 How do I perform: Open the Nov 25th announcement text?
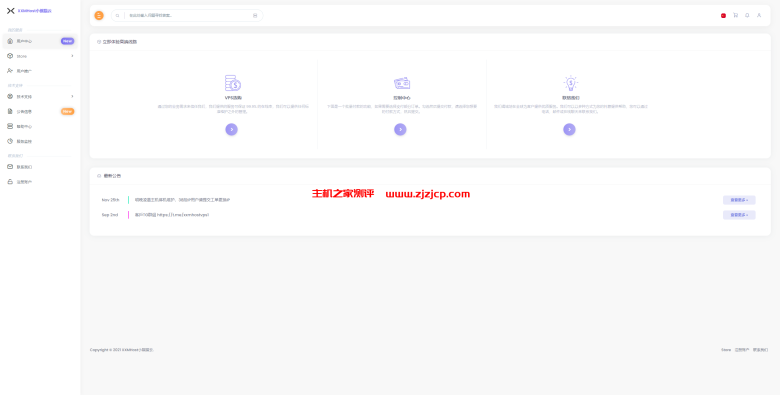(x=183, y=200)
